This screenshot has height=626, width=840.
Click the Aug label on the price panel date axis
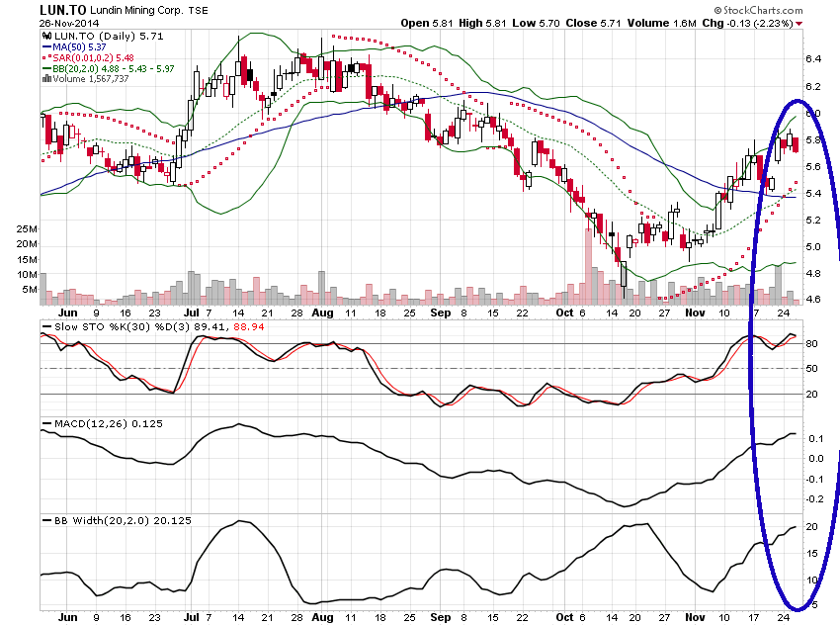coord(322,313)
